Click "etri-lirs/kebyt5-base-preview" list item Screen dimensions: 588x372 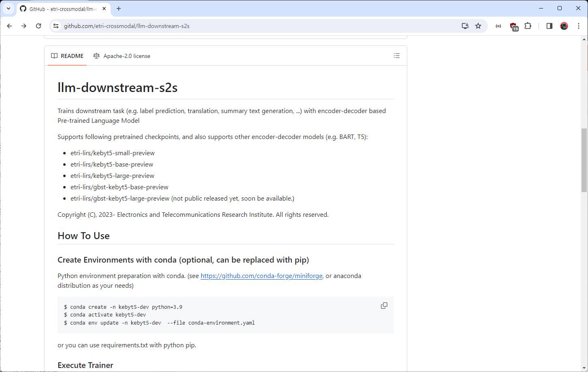[112, 165]
